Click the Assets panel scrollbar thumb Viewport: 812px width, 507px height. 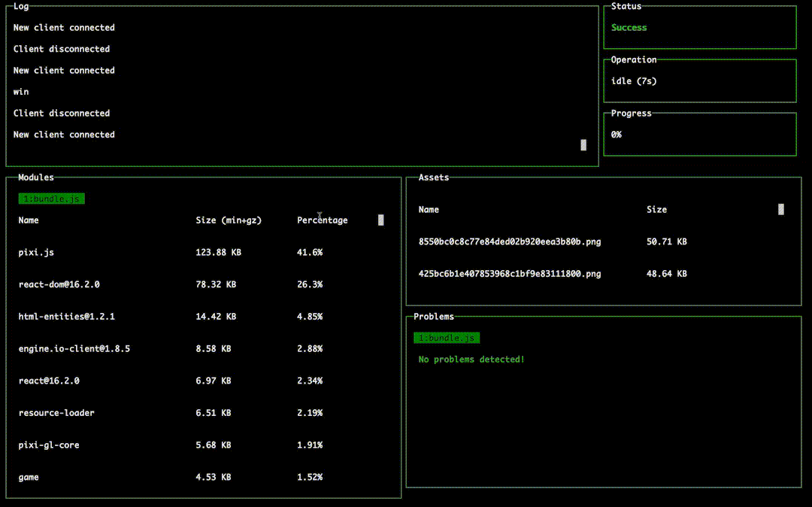(x=781, y=209)
